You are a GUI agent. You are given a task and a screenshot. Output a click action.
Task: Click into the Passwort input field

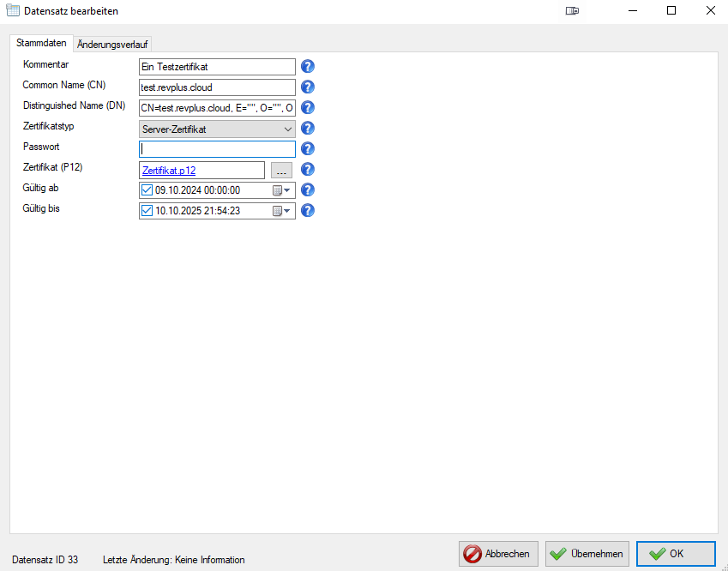point(217,149)
